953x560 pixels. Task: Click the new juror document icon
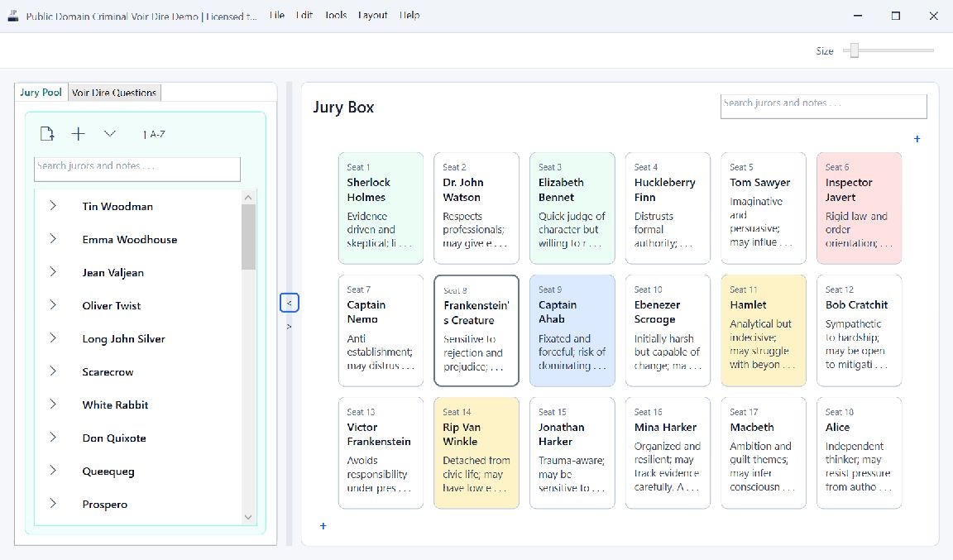[x=47, y=134]
